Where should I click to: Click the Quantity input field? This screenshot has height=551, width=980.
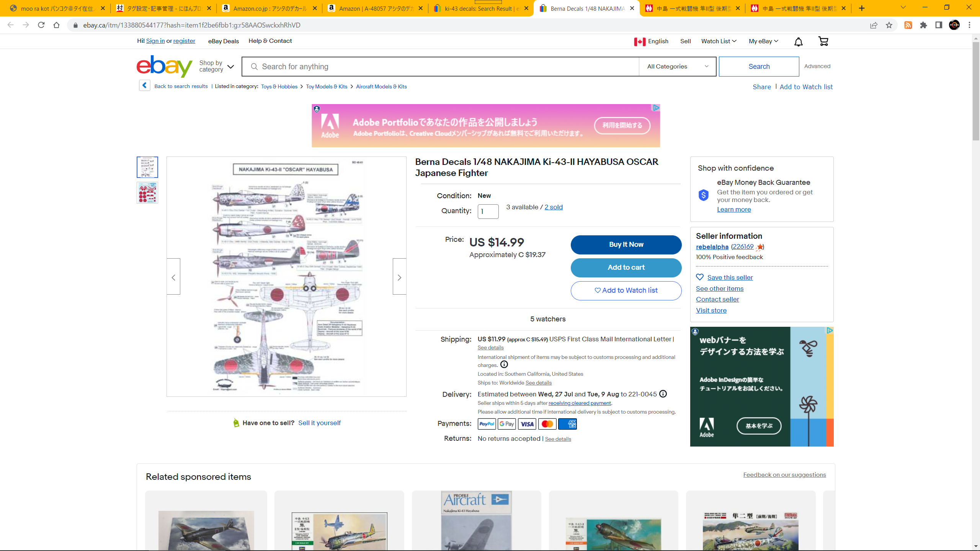[x=488, y=211]
